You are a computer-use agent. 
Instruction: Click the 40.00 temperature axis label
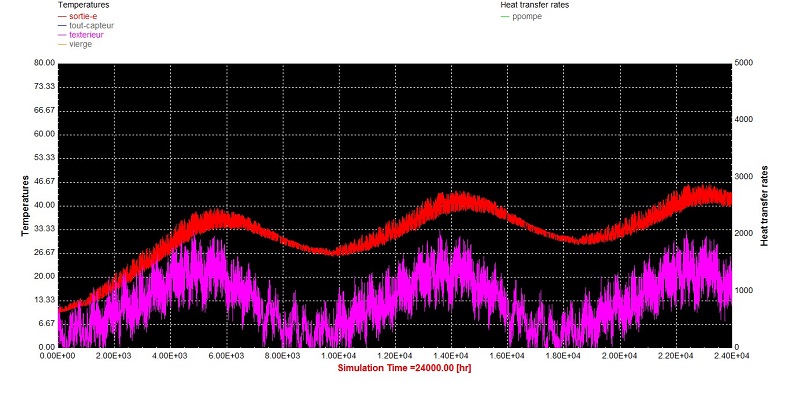[x=44, y=206]
